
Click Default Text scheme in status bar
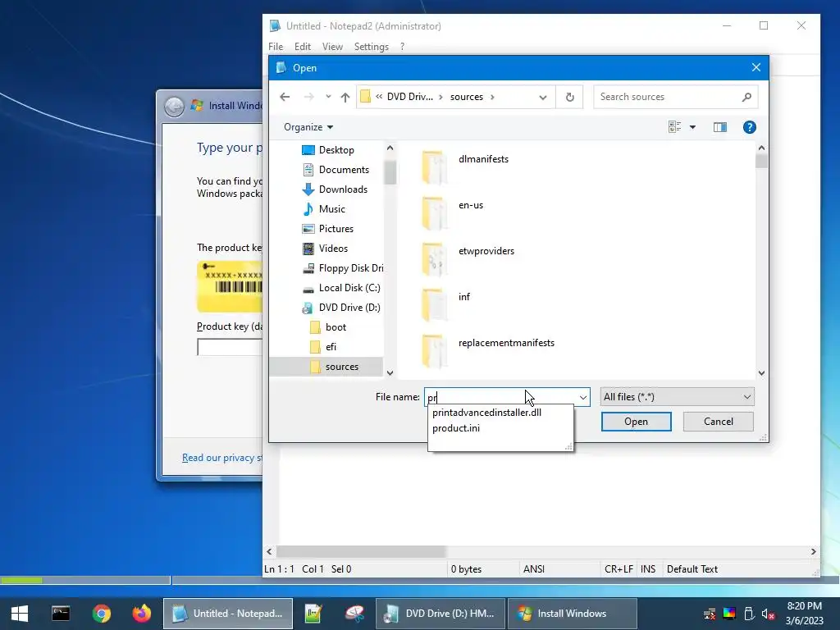692,569
